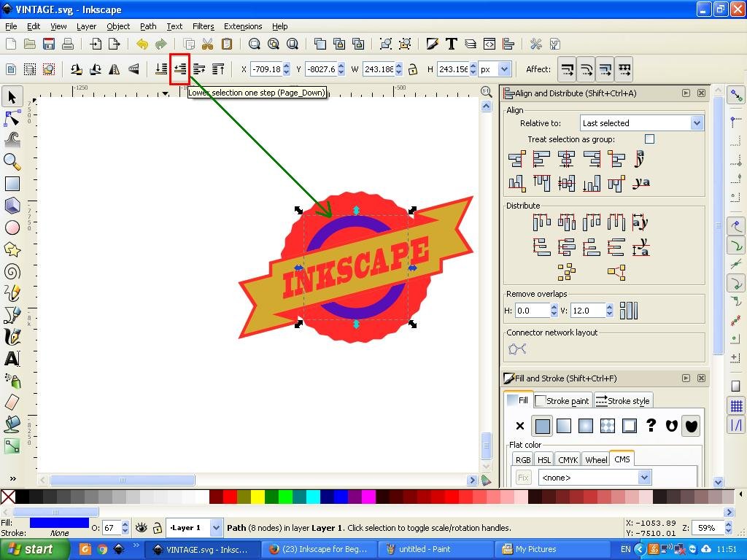Open the Extensions menu
747x560 pixels.
pos(243,26)
